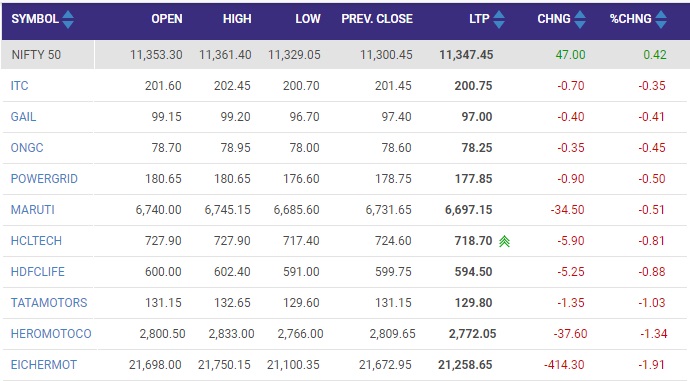Click the OPEN column header

(167, 19)
